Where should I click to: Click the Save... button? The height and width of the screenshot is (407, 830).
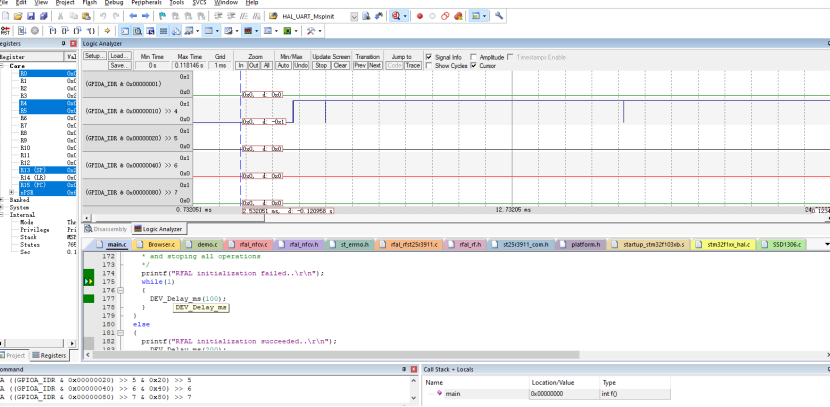point(120,65)
